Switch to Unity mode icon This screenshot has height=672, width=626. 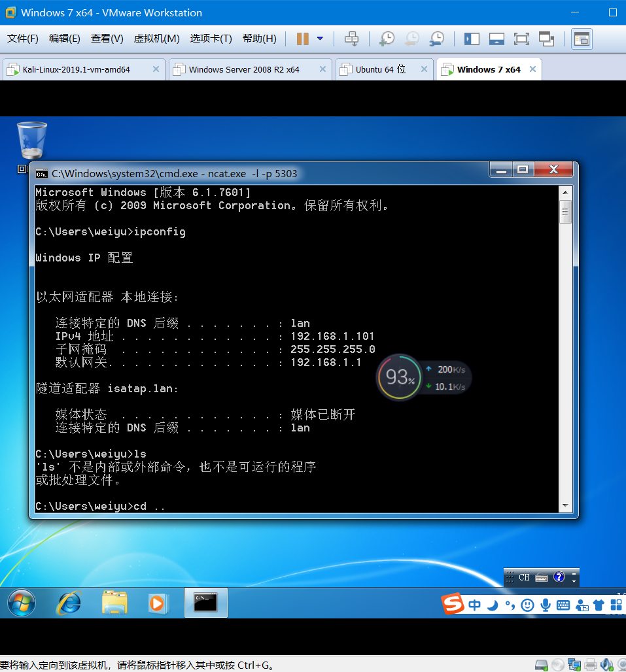[546, 39]
